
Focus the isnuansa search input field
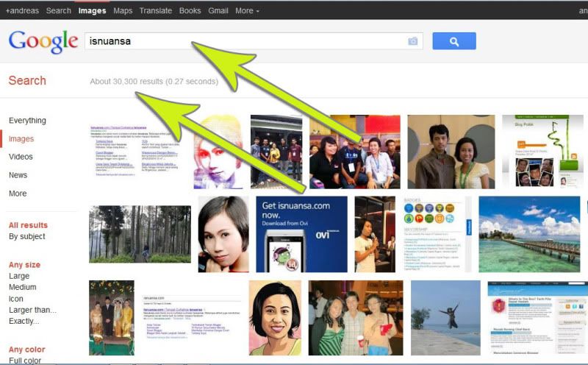(x=254, y=41)
